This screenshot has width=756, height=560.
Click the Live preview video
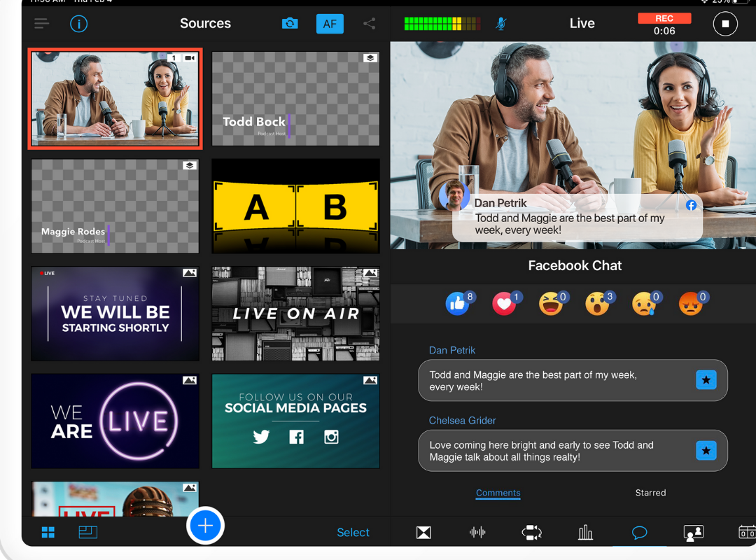(573, 145)
